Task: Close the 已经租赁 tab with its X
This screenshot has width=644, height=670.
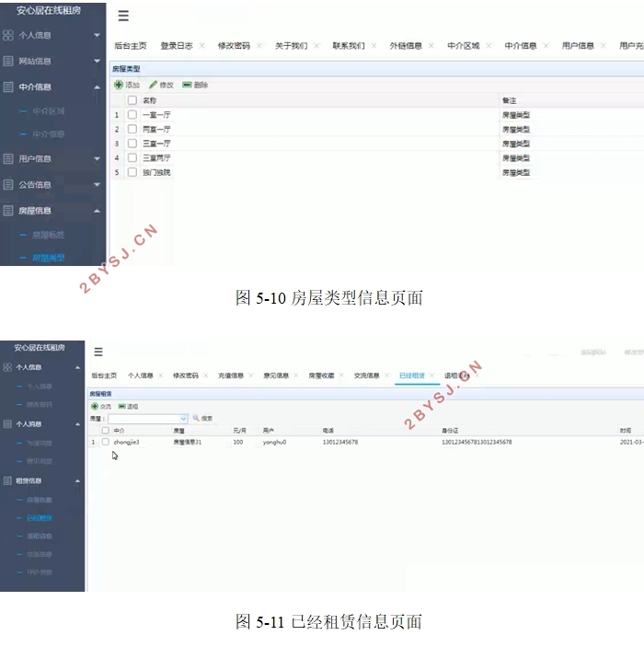Action: click(x=431, y=375)
